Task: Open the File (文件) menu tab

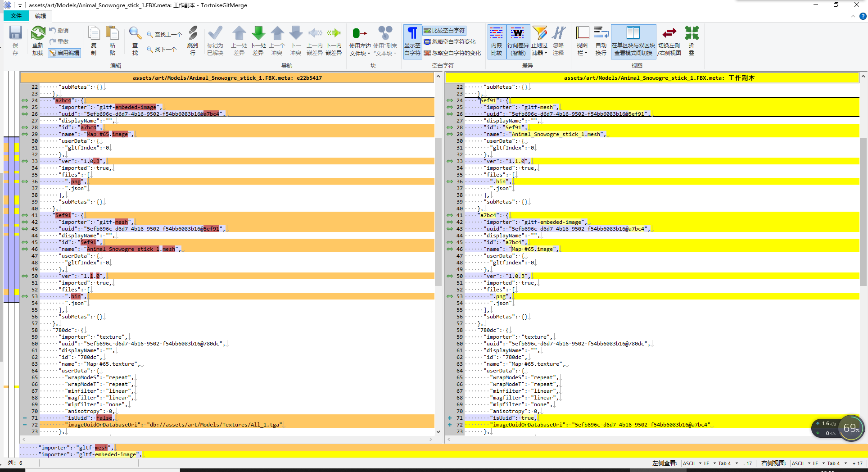Action: point(16,16)
